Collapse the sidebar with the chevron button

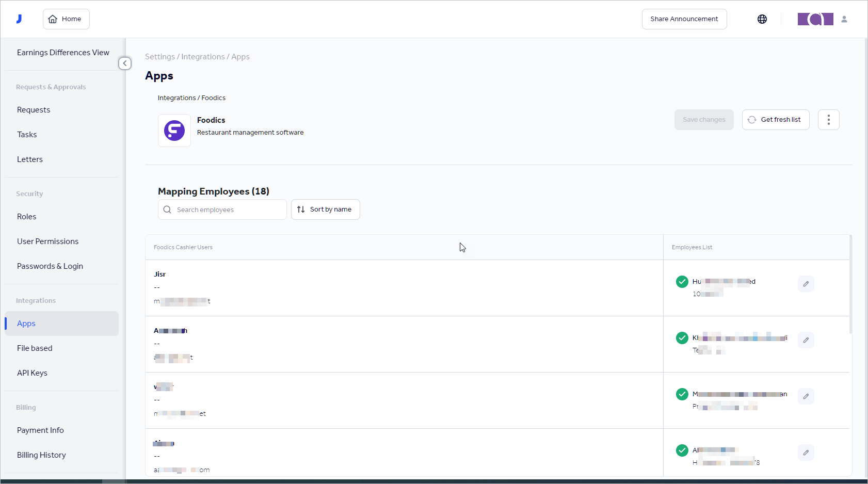[x=125, y=63]
